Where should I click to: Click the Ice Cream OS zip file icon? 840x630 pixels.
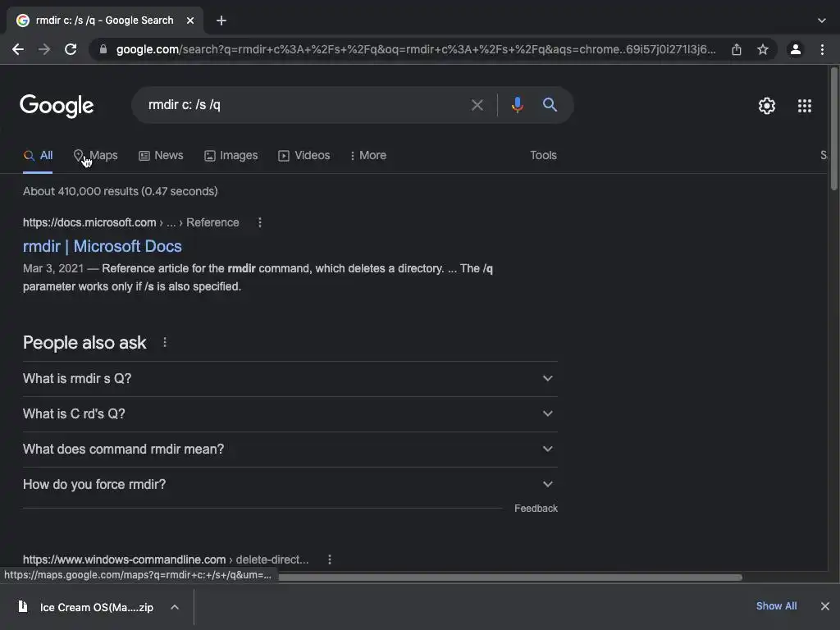[22, 606]
